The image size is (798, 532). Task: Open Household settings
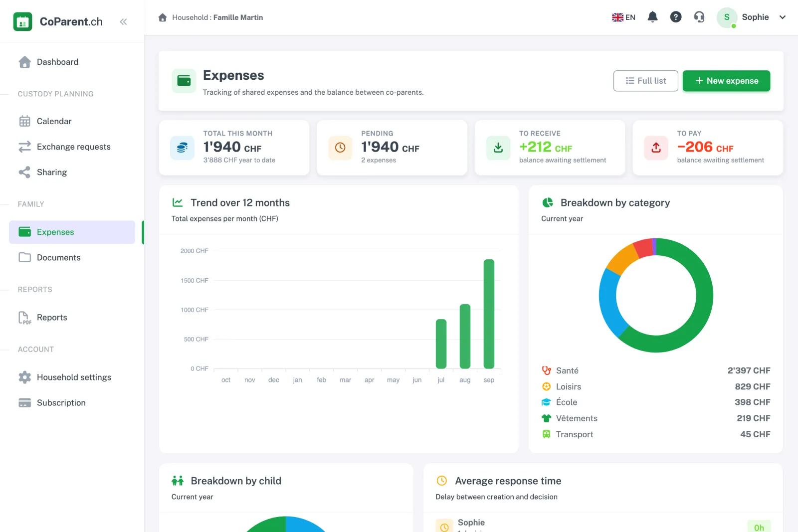click(72, 377)
